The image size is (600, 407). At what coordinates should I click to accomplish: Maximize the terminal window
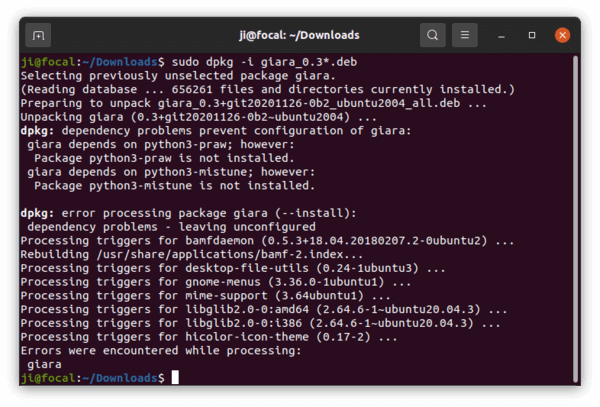[x=532, y=35]
